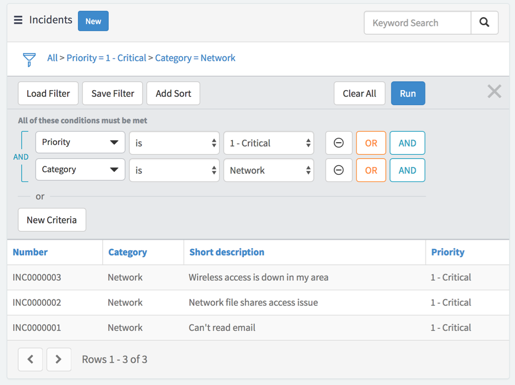Go to next page of rows
Image resolution: width=515 pixels, height=385 pixels.
click(x=59, y=359)
